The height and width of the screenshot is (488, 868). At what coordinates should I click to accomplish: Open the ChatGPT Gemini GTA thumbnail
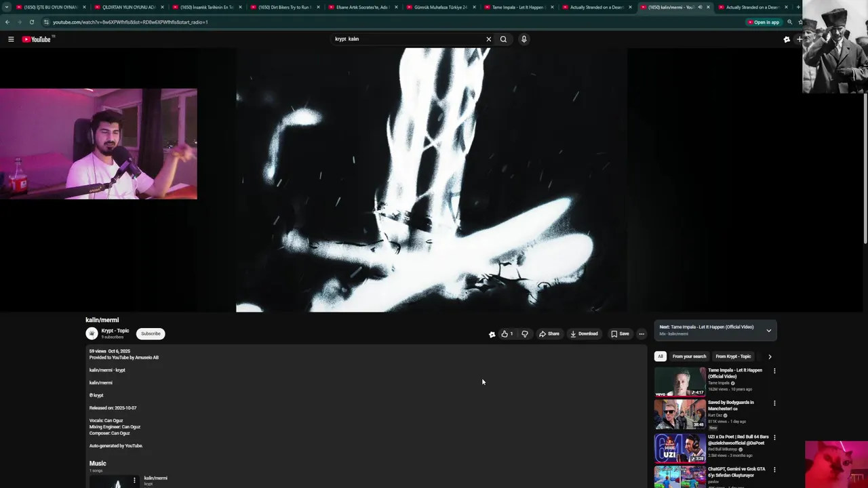tap(679, 477)
